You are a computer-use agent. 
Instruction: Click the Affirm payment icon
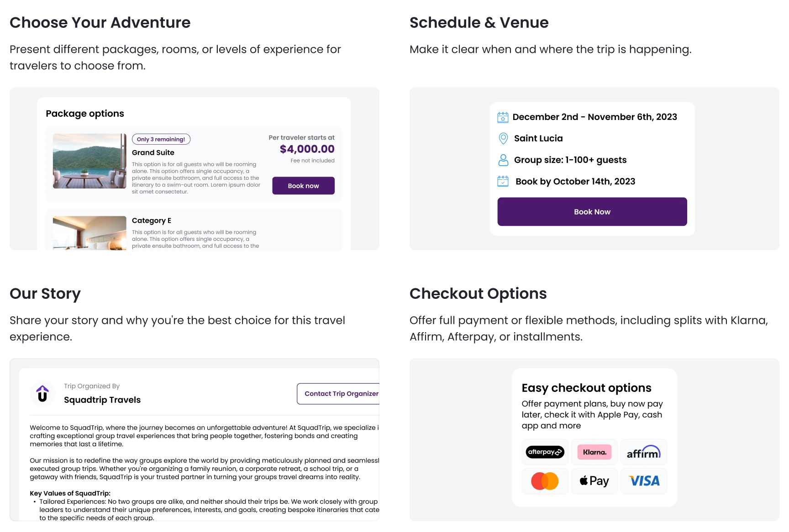643,452
